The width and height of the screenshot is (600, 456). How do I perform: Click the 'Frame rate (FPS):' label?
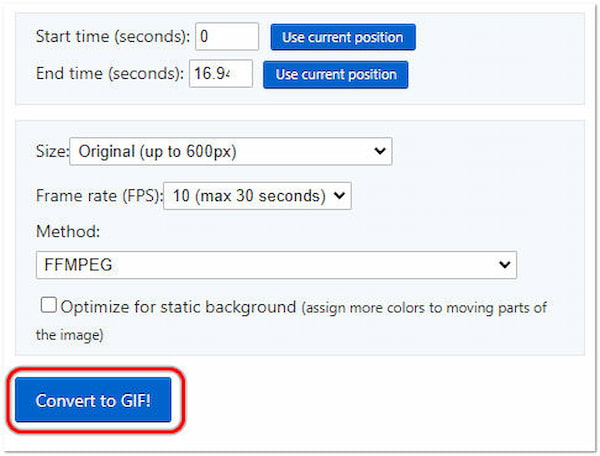(97, 196)
